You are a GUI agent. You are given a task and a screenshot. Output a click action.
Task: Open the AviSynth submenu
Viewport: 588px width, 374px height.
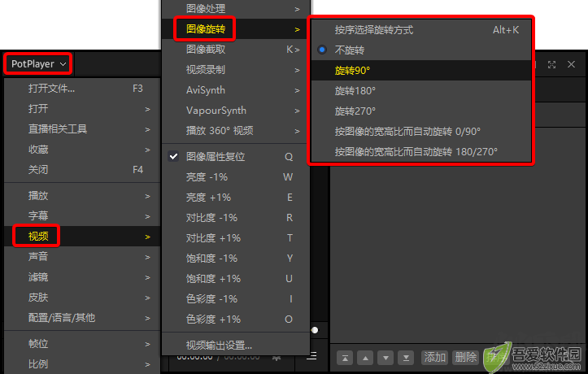[x=236, y=90]
